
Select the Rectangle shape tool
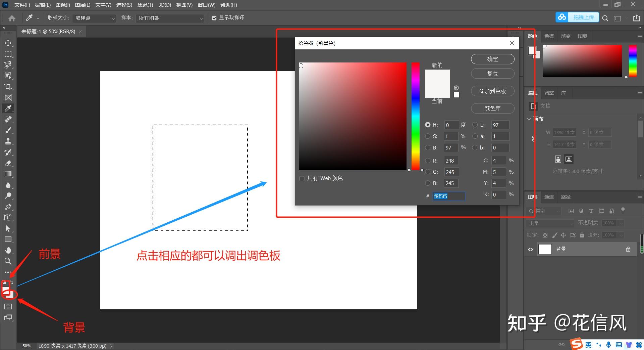[x=8, y=239]
